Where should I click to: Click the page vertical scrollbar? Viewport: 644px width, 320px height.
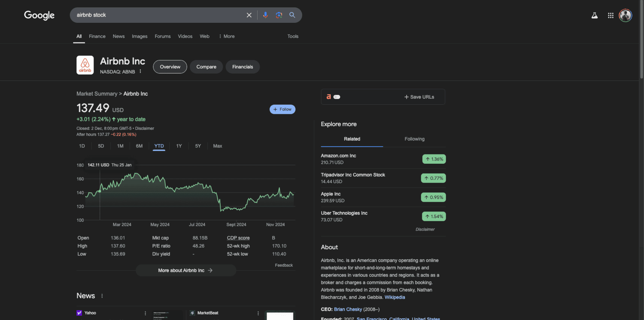click(641, 39)
